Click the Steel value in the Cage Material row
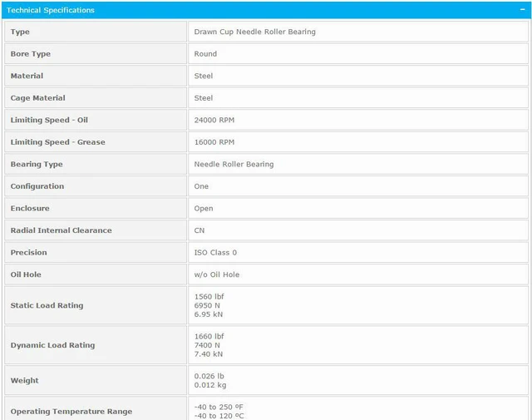 tap(204, 98)
